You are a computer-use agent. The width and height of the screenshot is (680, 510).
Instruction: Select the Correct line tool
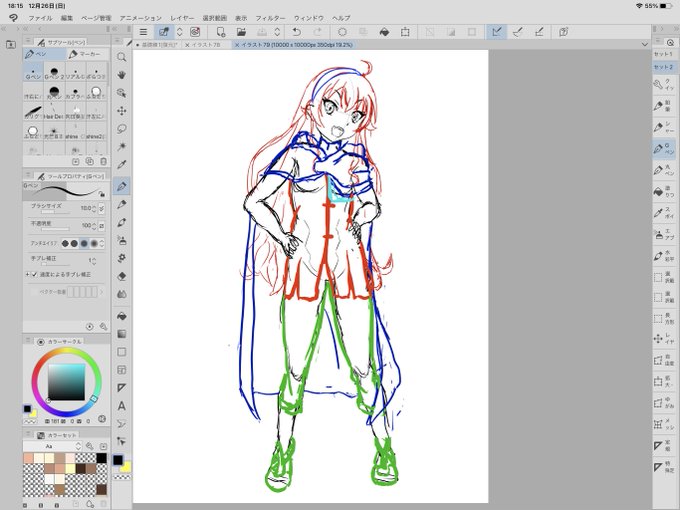(122, 424)
